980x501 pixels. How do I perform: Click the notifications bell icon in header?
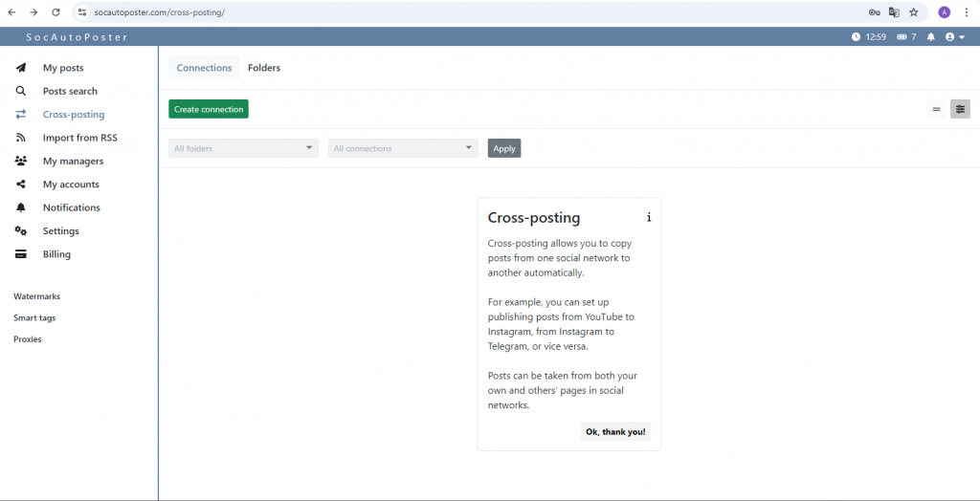pos(930,37)
